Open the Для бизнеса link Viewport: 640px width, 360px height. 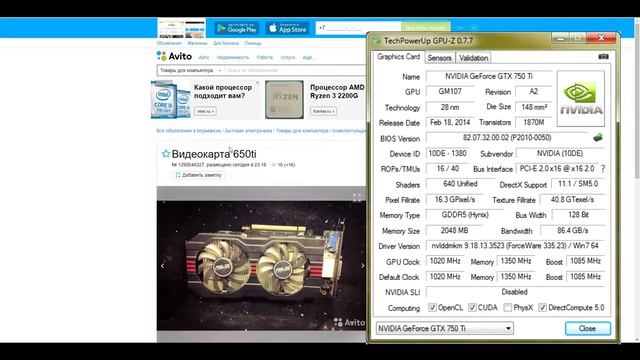pos(226,43)
